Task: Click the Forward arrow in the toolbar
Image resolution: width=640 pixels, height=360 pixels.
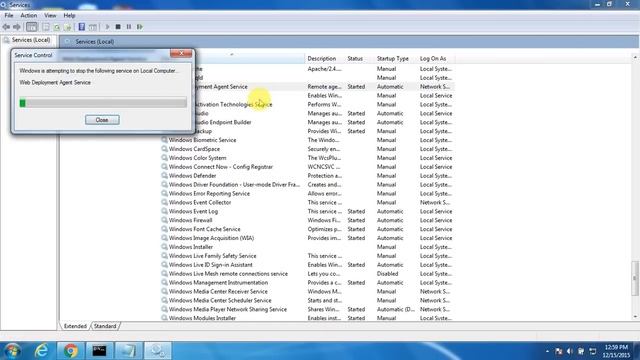Action: (17, 27)
